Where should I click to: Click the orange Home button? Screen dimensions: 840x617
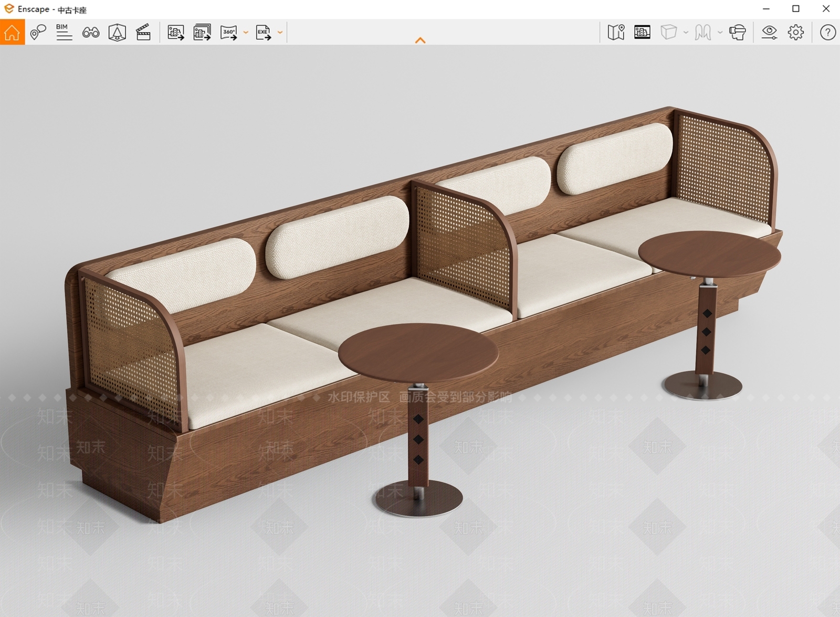[12, 33]
